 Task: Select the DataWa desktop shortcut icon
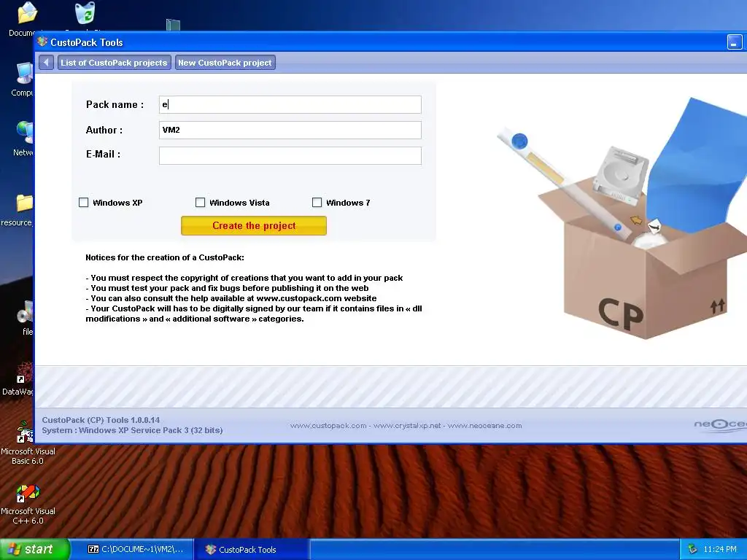click(19, 379)
